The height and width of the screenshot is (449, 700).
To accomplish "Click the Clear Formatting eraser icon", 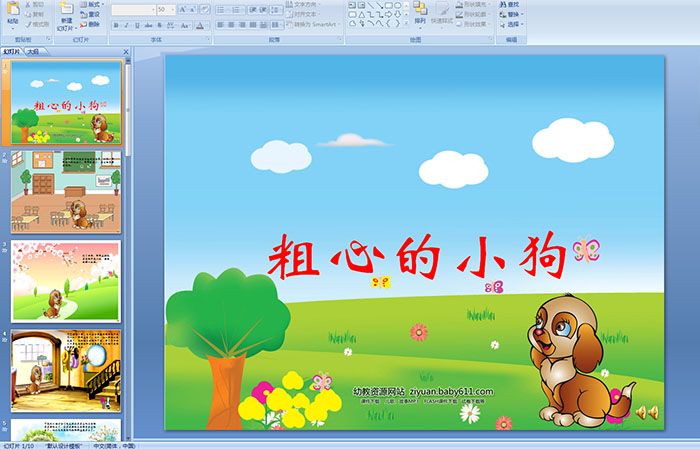I will pos(204,9).
